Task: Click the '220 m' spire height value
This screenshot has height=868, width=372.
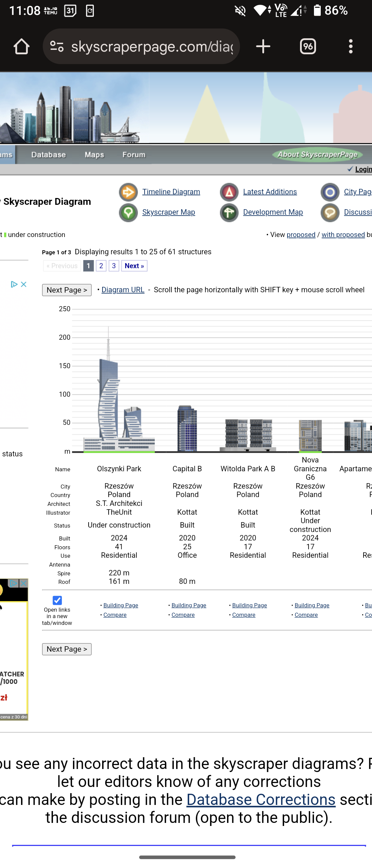Action: (x=119, y=573)
